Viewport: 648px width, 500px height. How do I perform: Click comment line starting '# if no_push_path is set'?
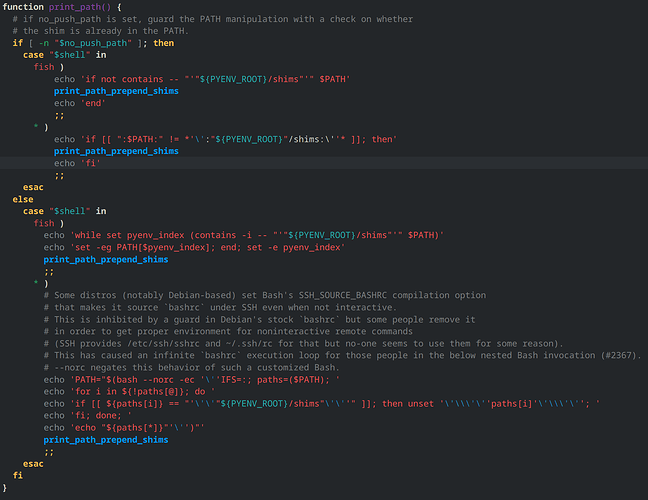[x=212, y=19]
